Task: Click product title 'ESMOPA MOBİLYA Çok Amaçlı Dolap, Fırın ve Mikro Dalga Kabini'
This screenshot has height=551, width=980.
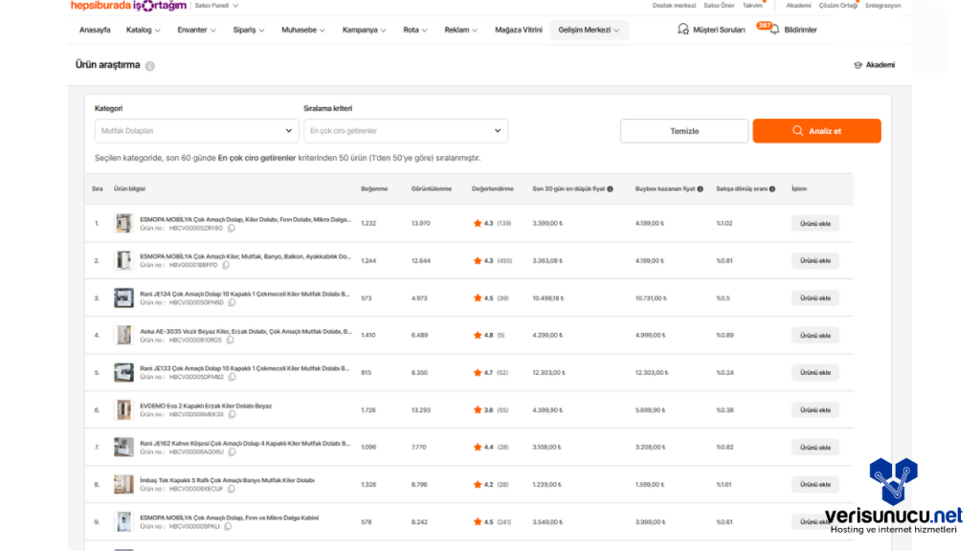Action: pos(230,518)
